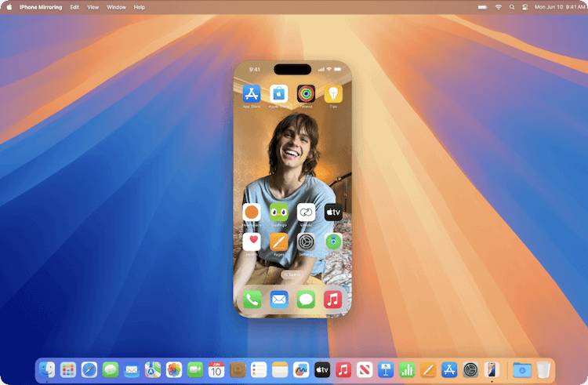Click the iPhone Mirroring app icon in the Dock
588x385 pixels.
click(x=492, y=370)
